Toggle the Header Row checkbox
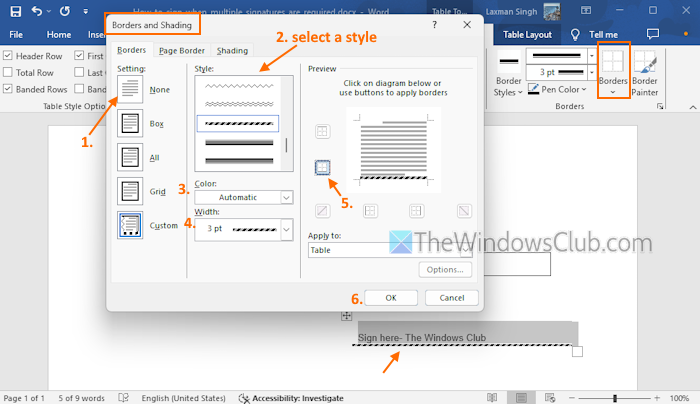The height and width of the screenshot is (404, 700). pyautogui.click(x=8, y=55)
